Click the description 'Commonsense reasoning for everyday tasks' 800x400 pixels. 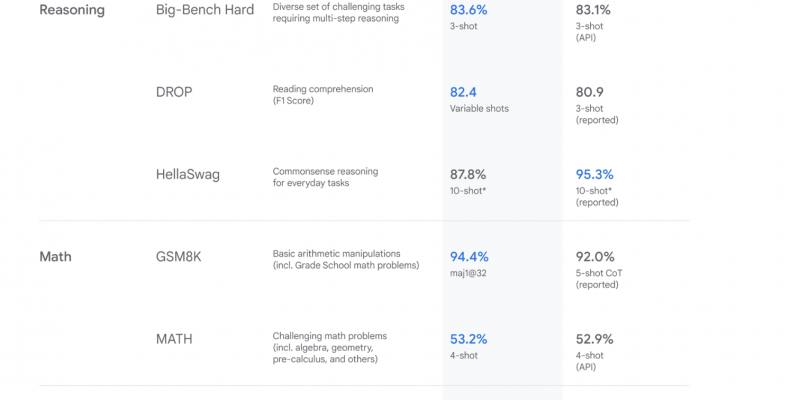click(x=326, y=177)
